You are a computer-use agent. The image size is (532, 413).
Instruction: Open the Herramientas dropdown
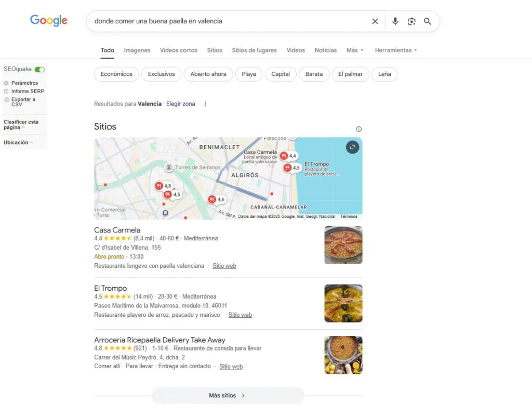tap(395, 50)
